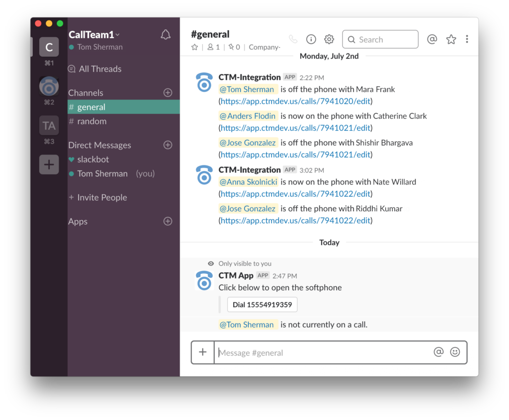Add attachment with plus button

coord(203,352)
